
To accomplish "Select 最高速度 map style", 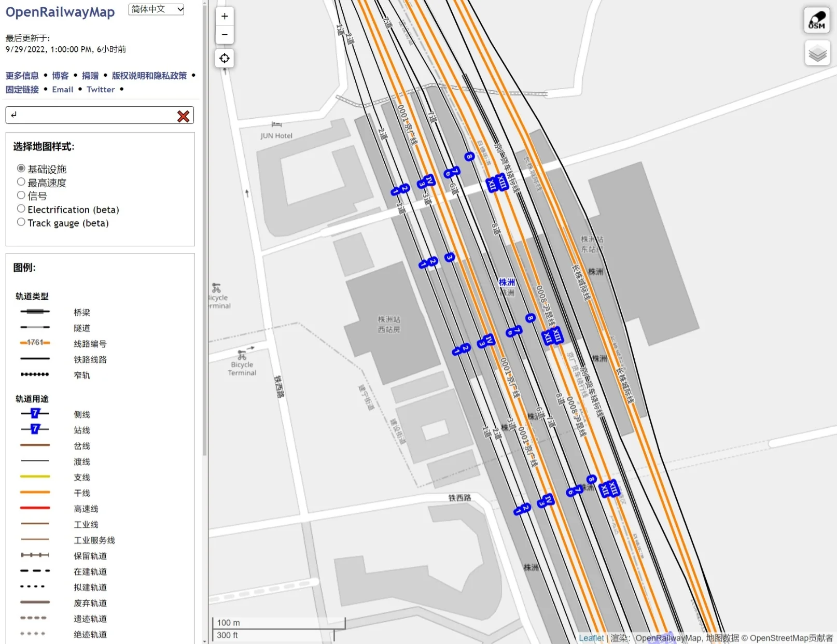I will 21,182.
